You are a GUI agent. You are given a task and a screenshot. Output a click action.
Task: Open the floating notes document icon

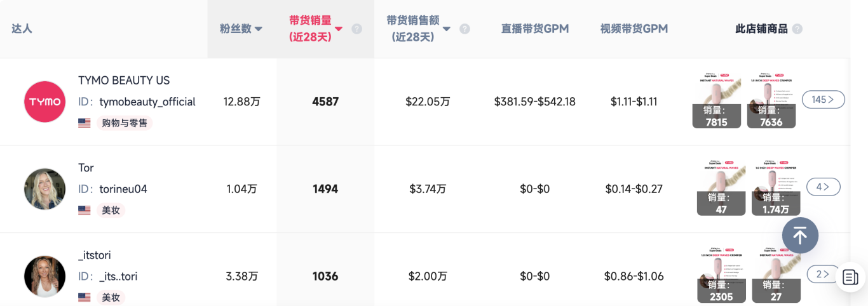(850, 277)
